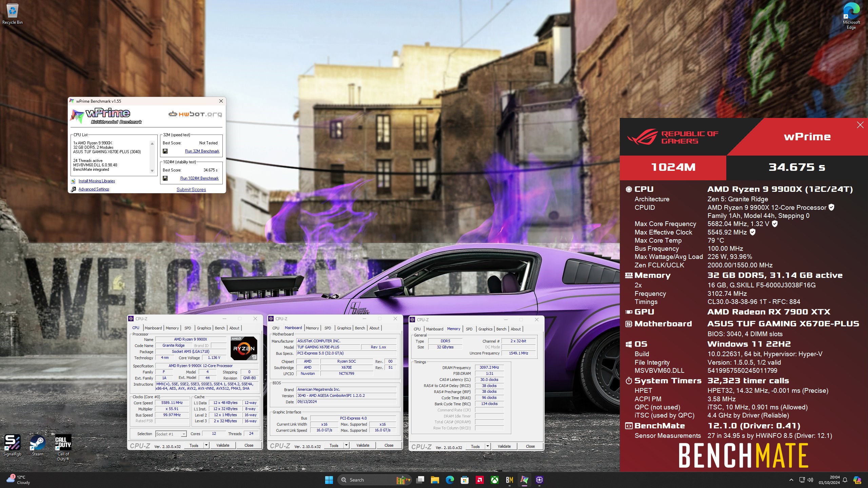Click the BIOS Version 3040 AGESA field
Viewport: 868px width, 488px height.
[x=346, y=395]
